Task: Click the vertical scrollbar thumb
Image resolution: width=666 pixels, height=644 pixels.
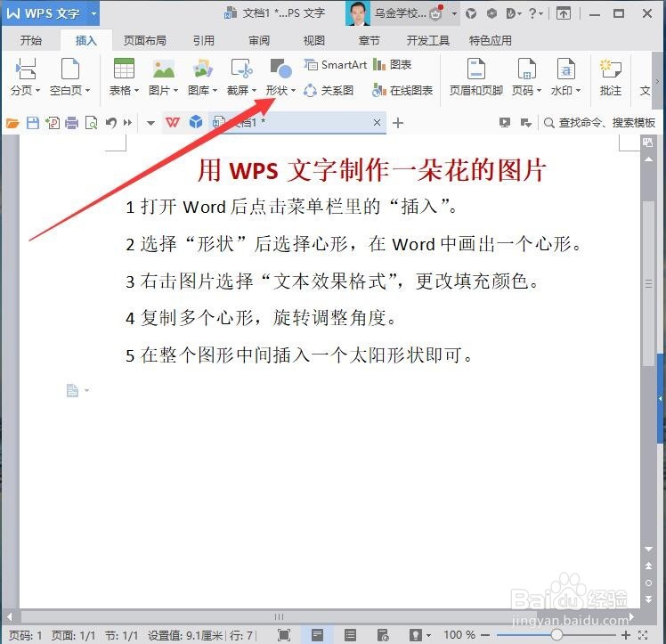Action: click(648, 284)
